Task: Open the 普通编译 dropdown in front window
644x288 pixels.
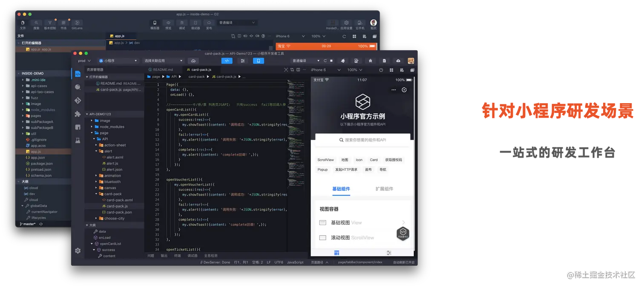Action: click(x=305, y=61)
